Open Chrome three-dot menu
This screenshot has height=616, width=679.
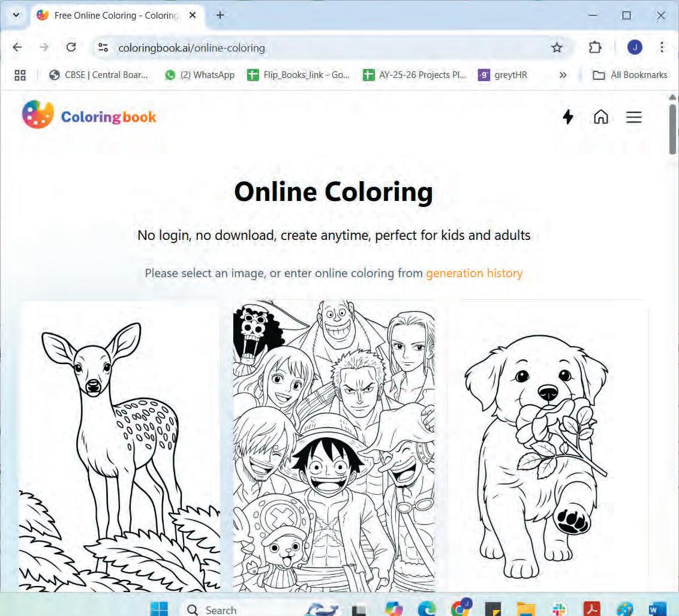coord(662,47)
